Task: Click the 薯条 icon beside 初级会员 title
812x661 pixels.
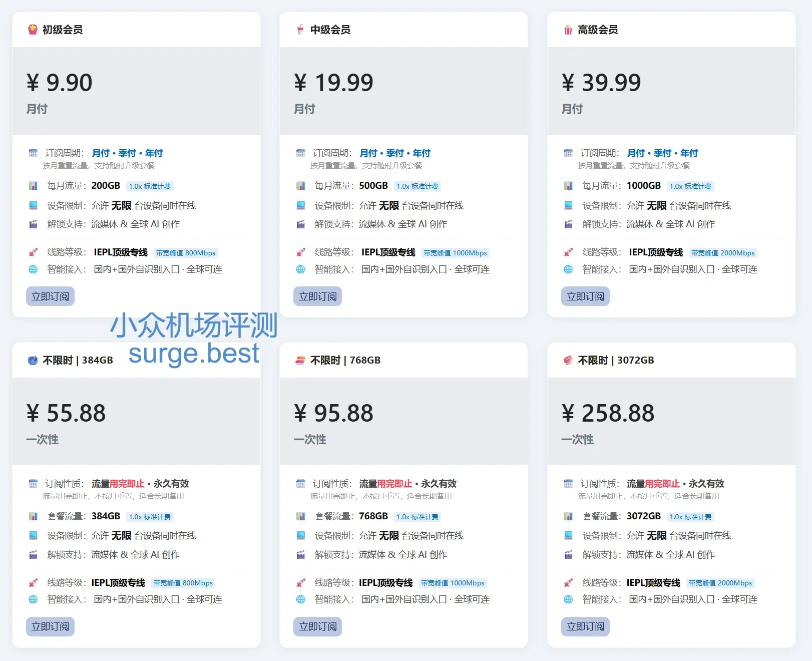Action: (x=33, y=30)
